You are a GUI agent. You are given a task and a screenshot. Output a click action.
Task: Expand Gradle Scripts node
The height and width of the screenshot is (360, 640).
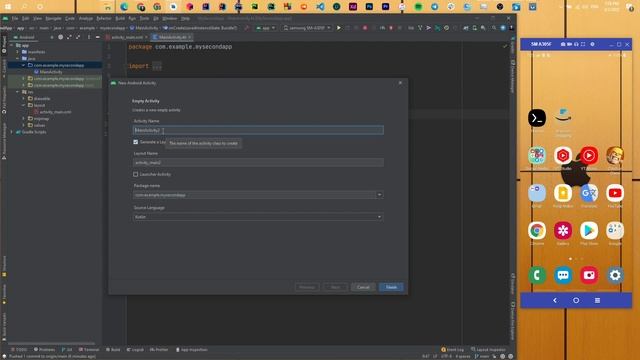click(x=12, y=132)
